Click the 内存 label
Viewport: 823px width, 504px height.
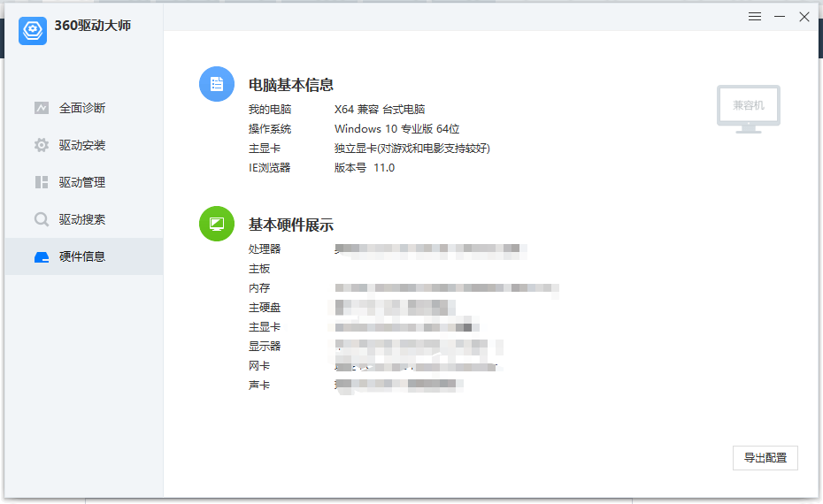pos(259,288)
